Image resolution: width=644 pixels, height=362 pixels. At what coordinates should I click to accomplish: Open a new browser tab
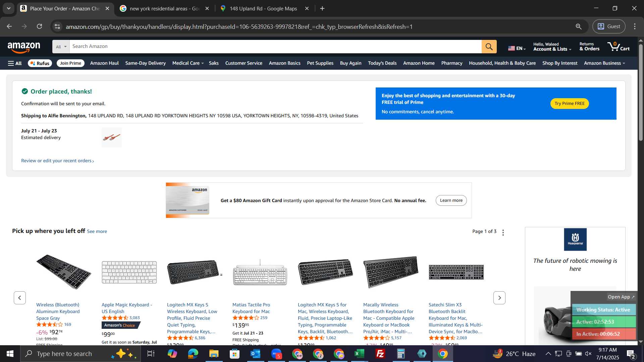click(x=322, y=8)
